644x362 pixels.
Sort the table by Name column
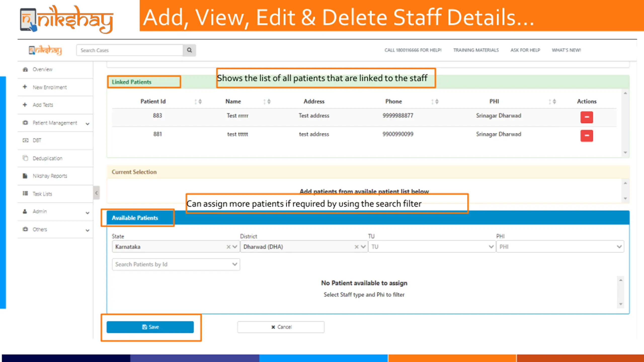coord(267,102)
